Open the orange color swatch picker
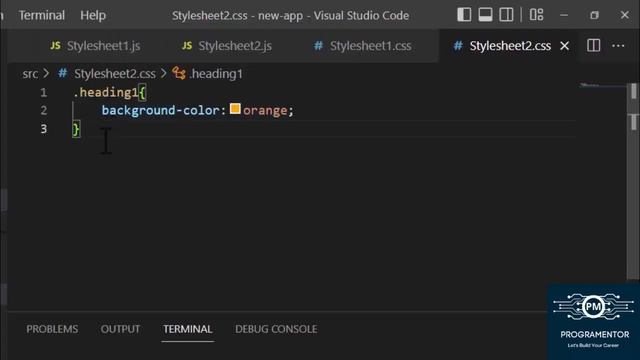Viewport: 640px width, 360px height. pos(235,109)
